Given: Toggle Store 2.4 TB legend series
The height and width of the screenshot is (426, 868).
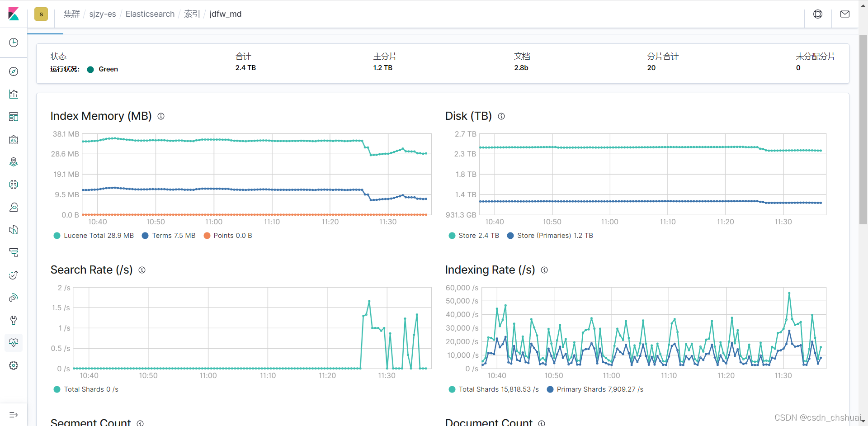Looking at the screenshot, I should coord(474,236).
